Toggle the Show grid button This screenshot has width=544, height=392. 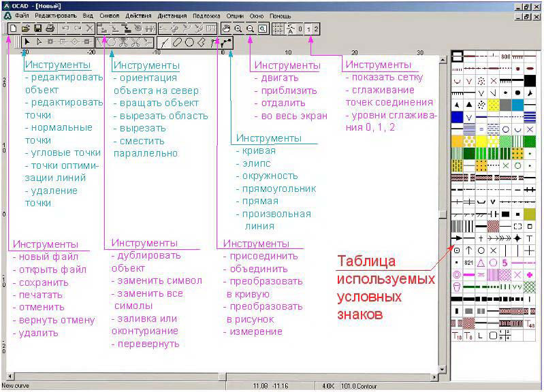pyautogui.click(x=278, y=29)
